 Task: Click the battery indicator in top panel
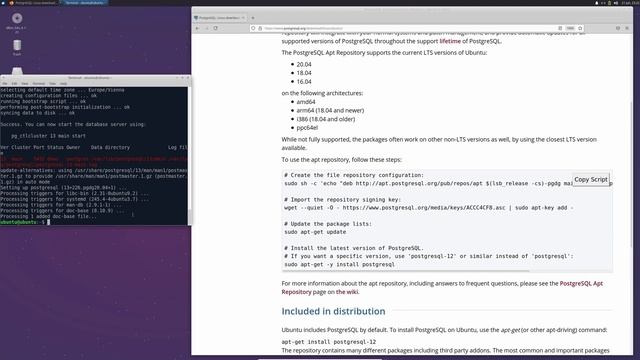point(609,3)
